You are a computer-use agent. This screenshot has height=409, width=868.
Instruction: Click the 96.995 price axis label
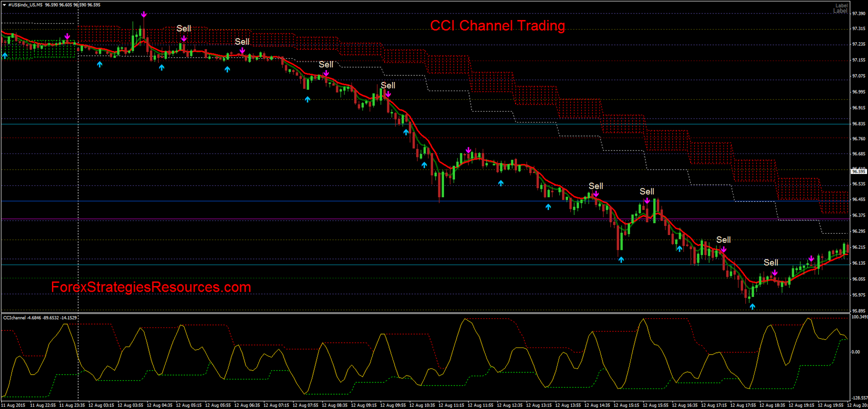859,92
